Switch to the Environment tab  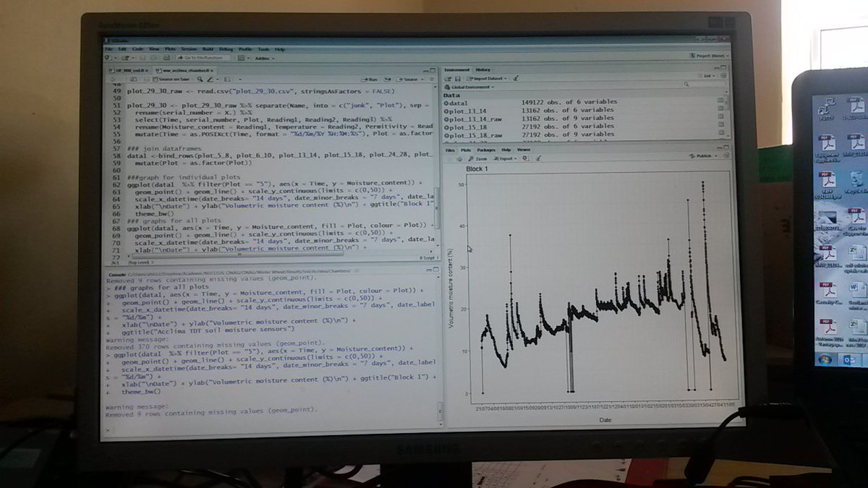point(457,69)
